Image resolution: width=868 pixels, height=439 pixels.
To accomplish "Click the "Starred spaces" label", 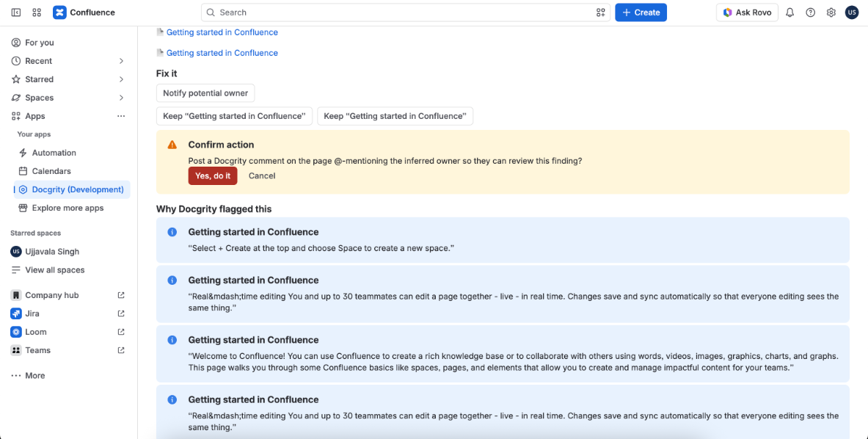I will pos(35,233).
